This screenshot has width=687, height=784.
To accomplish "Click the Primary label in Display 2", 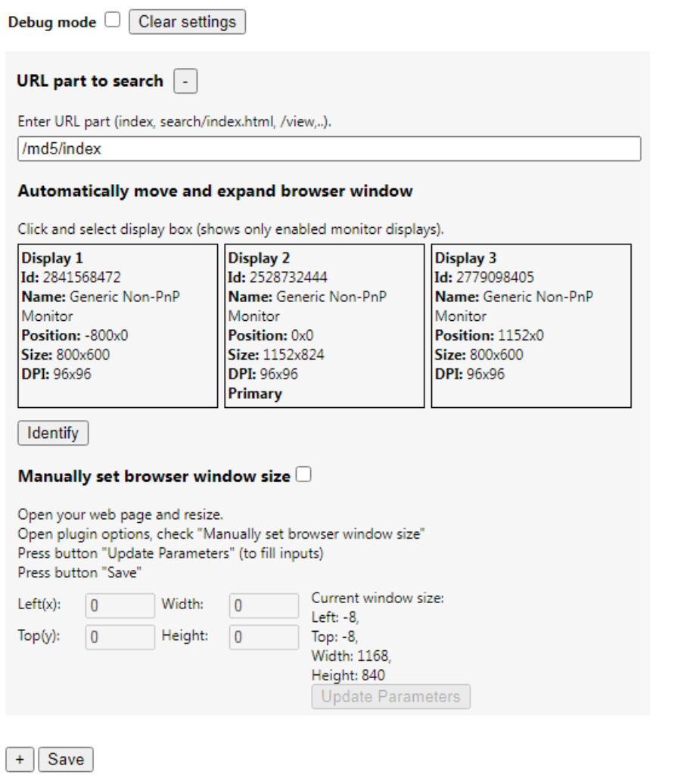I will coord(255,394).
